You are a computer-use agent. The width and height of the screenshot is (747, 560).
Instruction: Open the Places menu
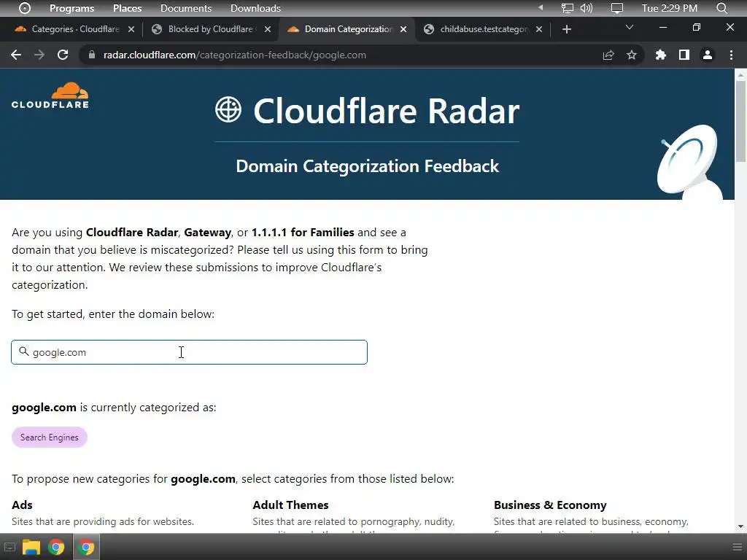click(x=127, y=8)
